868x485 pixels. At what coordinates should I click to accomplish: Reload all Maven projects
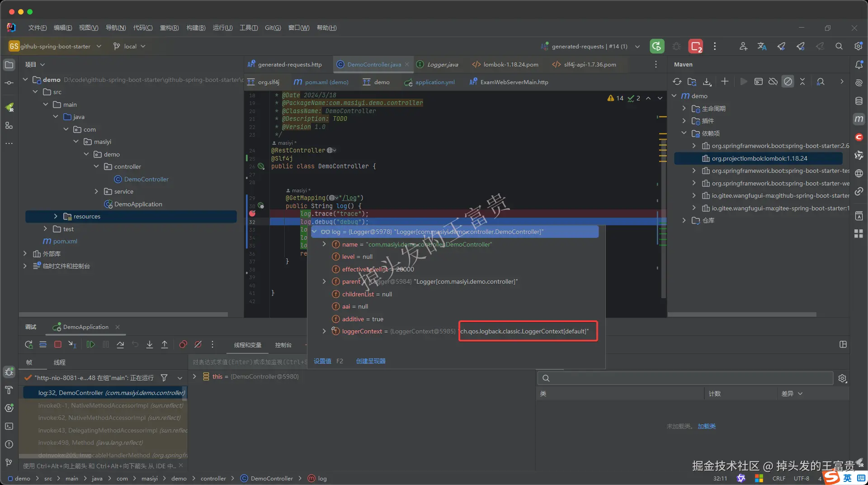pyautogui.click(x=677, y=81)
